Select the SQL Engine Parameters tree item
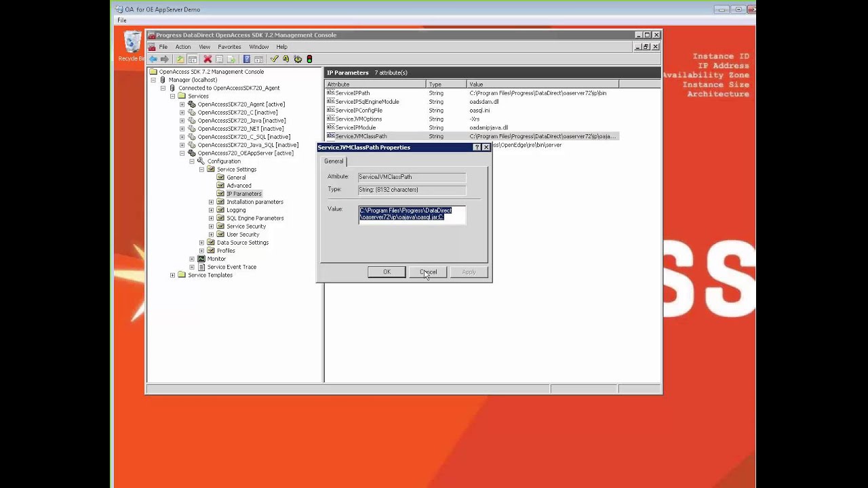This screenshot has width=868, height=488. coord(255,218)
